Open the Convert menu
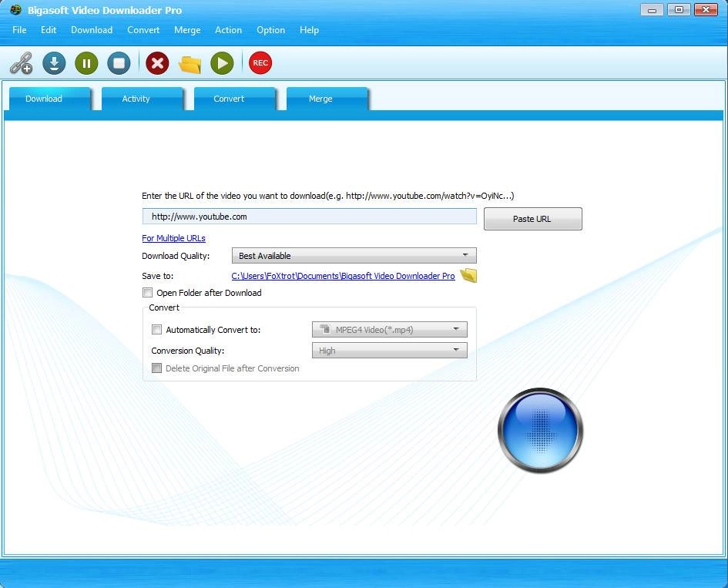This screenshot has height=588, width=728. tap(143, 30)
